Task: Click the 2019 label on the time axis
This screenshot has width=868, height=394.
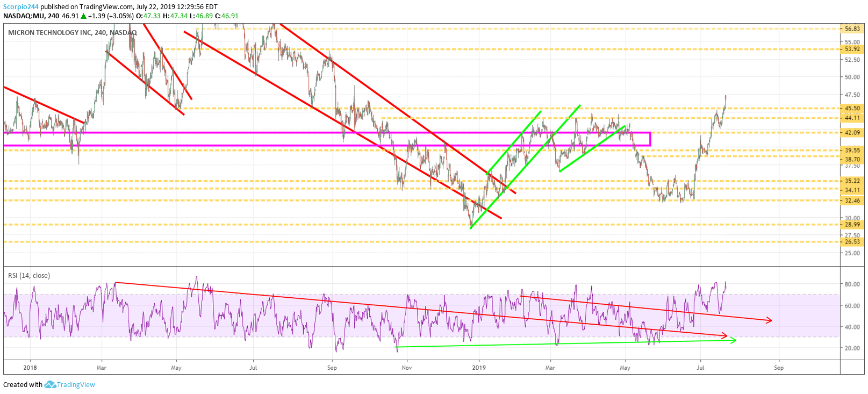Action: pos(479,368)
